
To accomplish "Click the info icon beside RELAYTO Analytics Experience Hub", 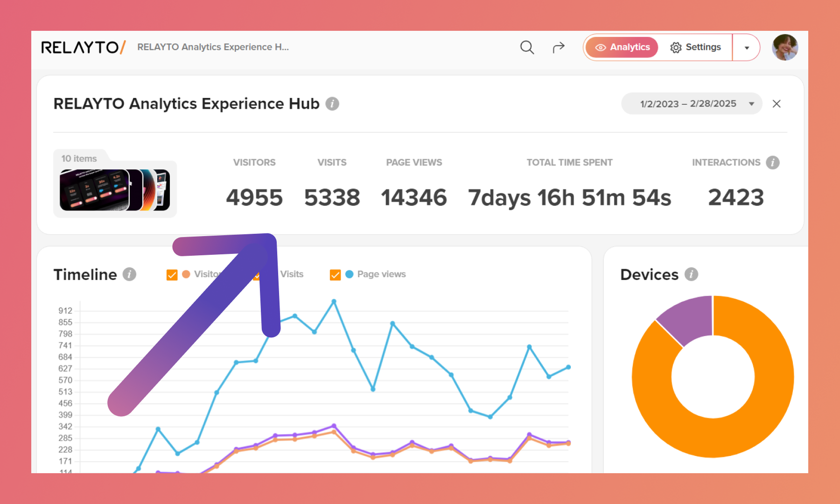I will tap(332, 104).
